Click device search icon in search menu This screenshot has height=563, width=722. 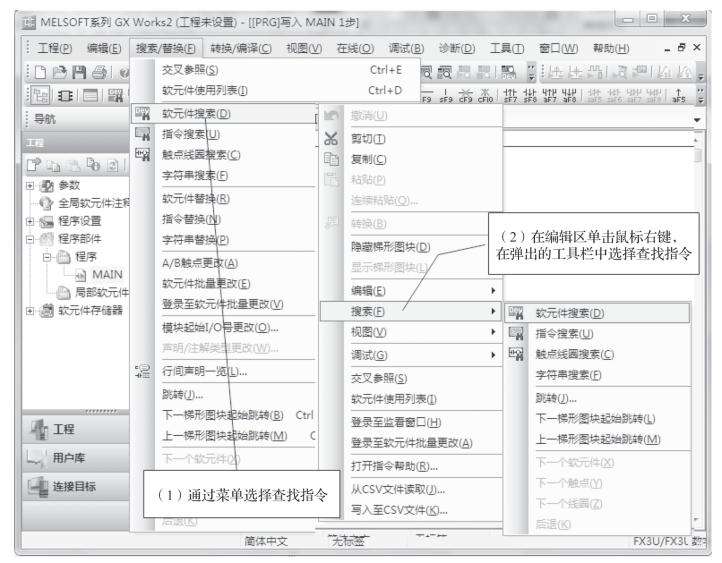pyautogui.click(x=143, y=113)
